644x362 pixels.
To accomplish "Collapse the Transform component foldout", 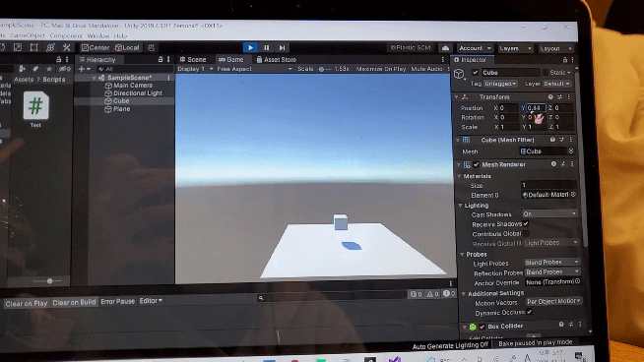I will pyautogui.click(x=456, y=97).
